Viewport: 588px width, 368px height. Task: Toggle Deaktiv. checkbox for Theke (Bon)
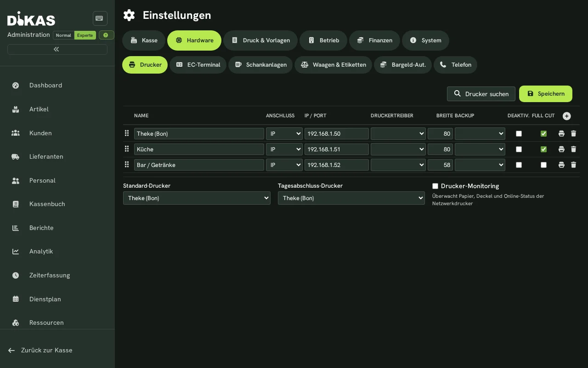tap(519, 133)
